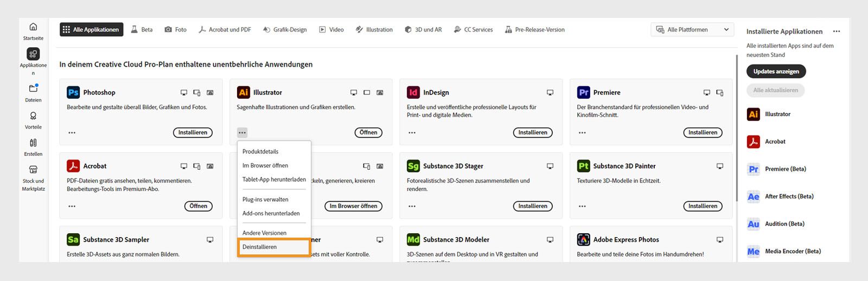Click the Substance 3D Modeler Md icon
Screen dimensions: 868x281
coord(413,239)
